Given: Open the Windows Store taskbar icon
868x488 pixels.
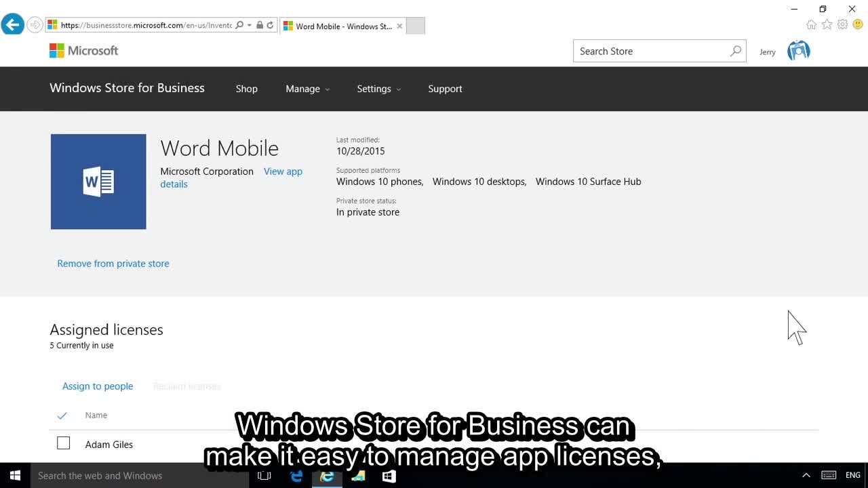Looking at the screenshot, I should tap(389, 476).
